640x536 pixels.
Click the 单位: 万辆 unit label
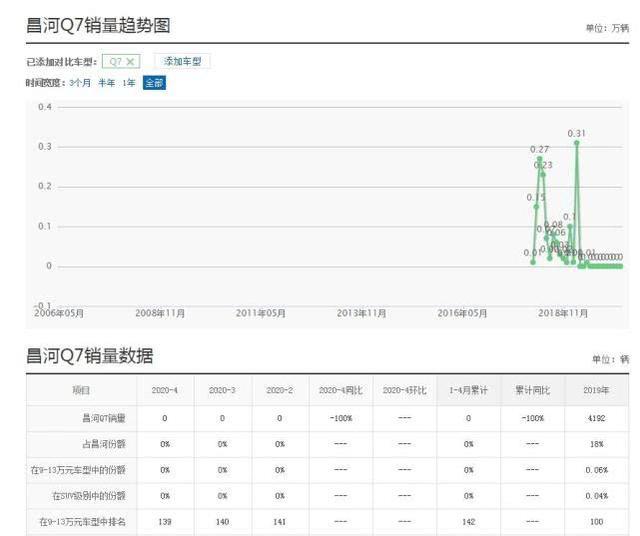(x=607, y=28)
